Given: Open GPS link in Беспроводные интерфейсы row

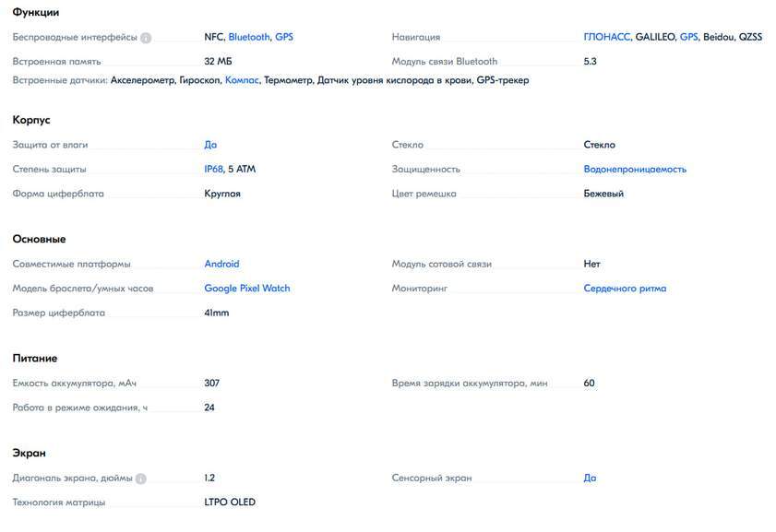Looking at the screenshot, I should coord(284,37).
